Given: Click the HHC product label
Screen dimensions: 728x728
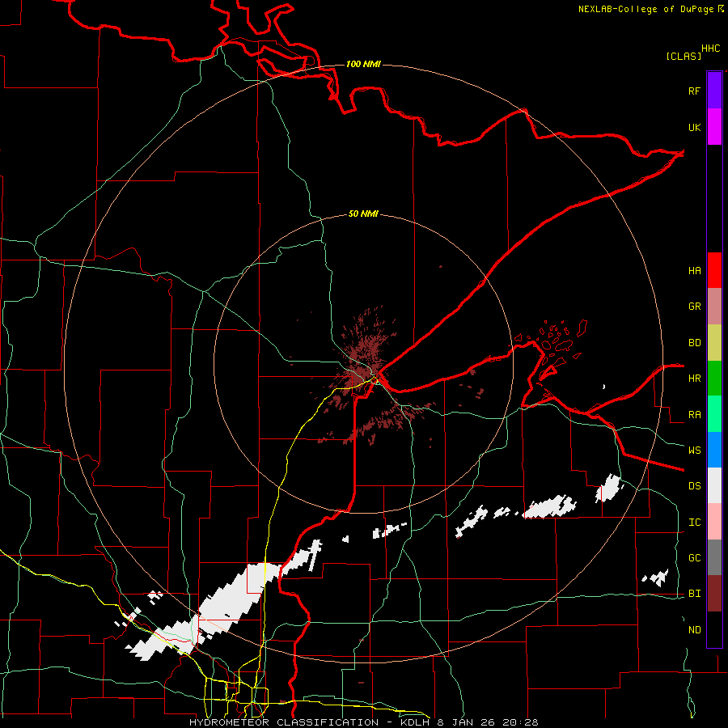Looking at the screenshot, I should (710, 49).
